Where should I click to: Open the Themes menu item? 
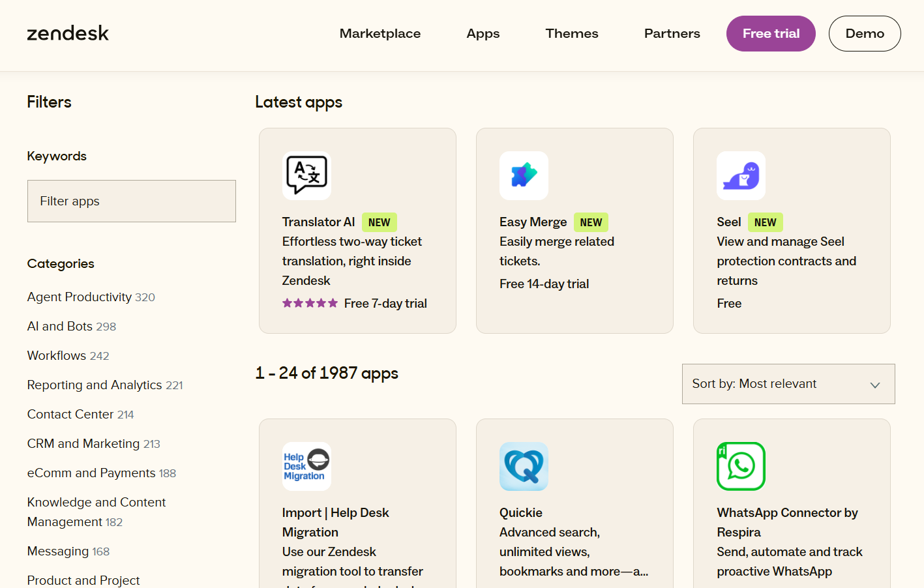[x=572, y=33]
